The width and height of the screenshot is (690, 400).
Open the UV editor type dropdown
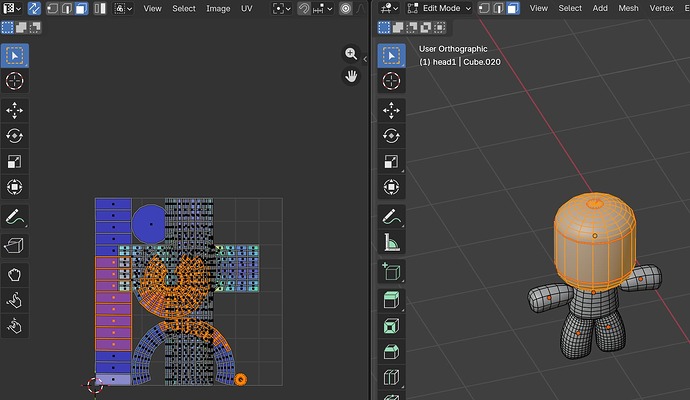point(12,8)
